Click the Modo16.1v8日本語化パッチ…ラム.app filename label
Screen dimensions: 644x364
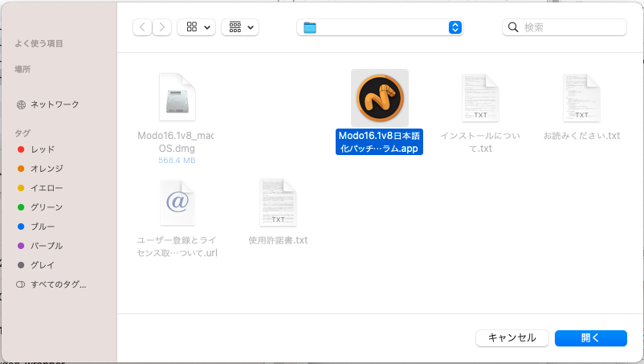click(379, 141)
